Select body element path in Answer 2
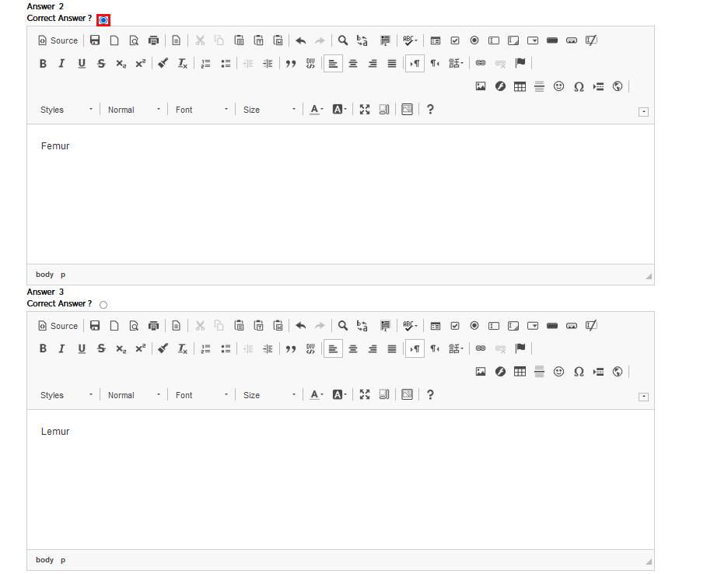Screen dimensions: 728x574 [44, 275]
